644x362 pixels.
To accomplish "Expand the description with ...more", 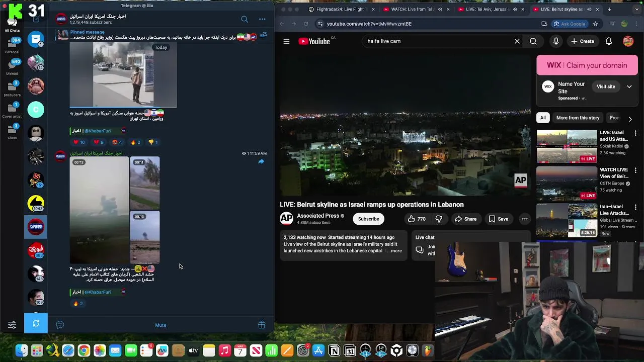I will coord(395,251).
